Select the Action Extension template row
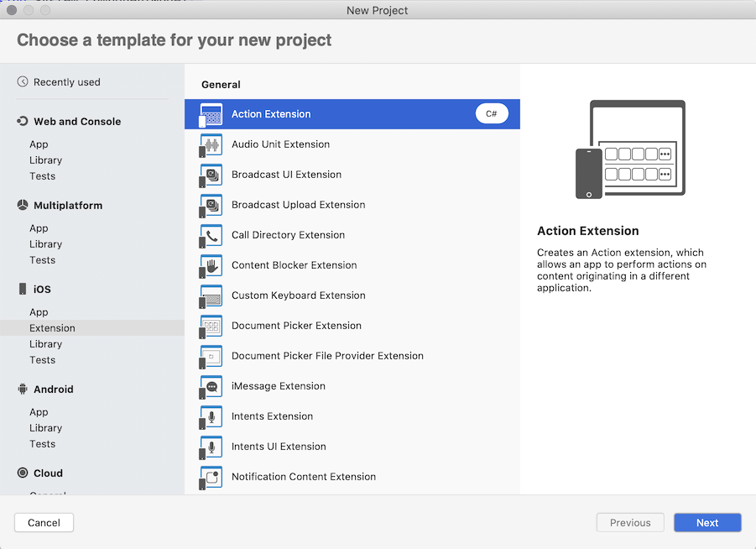756x549 pixels. click(x=352, y=114)
